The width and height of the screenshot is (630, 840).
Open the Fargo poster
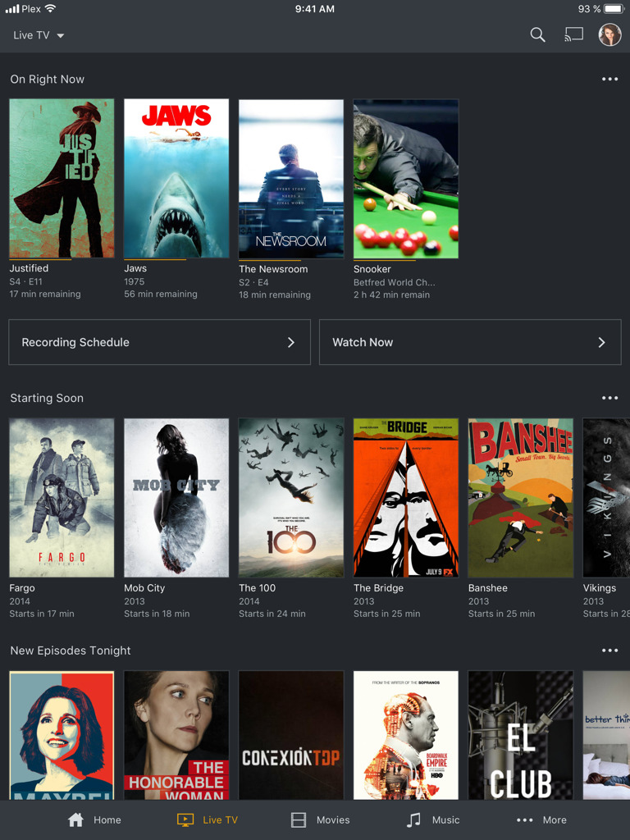coord(62,497)
